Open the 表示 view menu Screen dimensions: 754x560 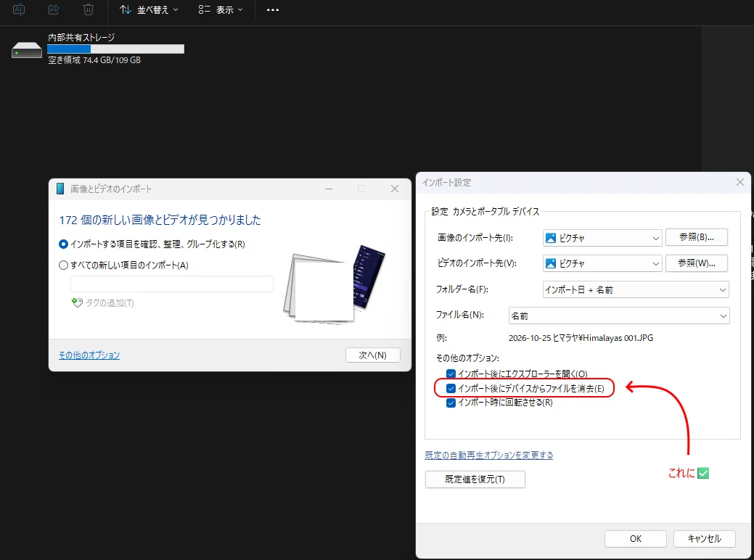pos(221,9)
